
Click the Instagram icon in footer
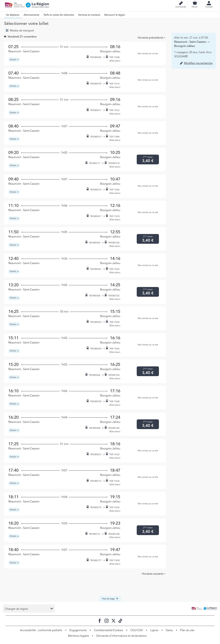point(106,621)
